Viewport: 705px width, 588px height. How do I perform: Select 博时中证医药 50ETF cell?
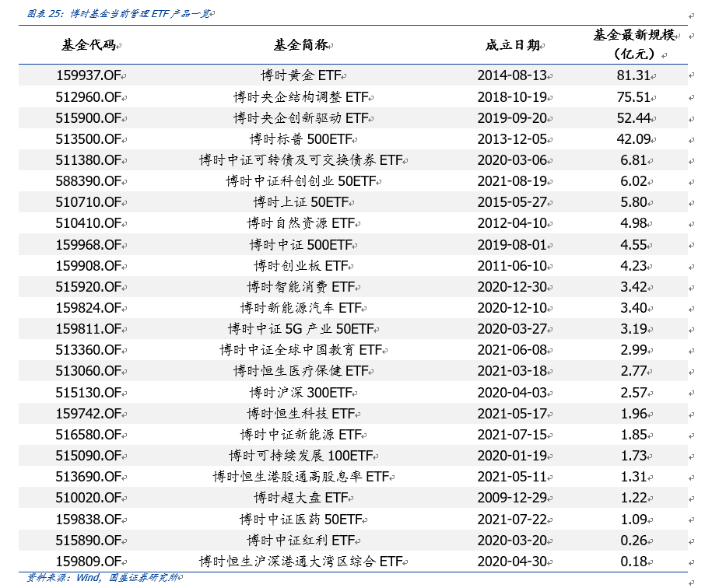click(301, 520)
